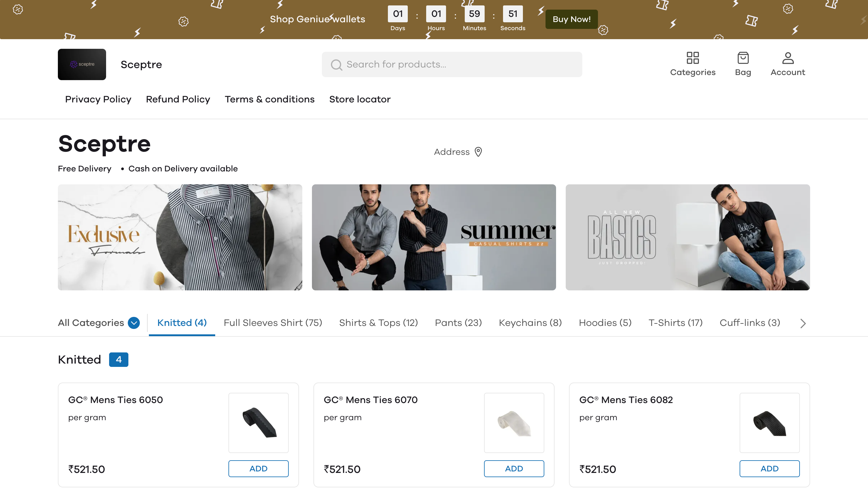This screenshot has height=494, width=868.
Task: Click the GC® Mens Ties 6070 title
Action: (x=371, y=400)
